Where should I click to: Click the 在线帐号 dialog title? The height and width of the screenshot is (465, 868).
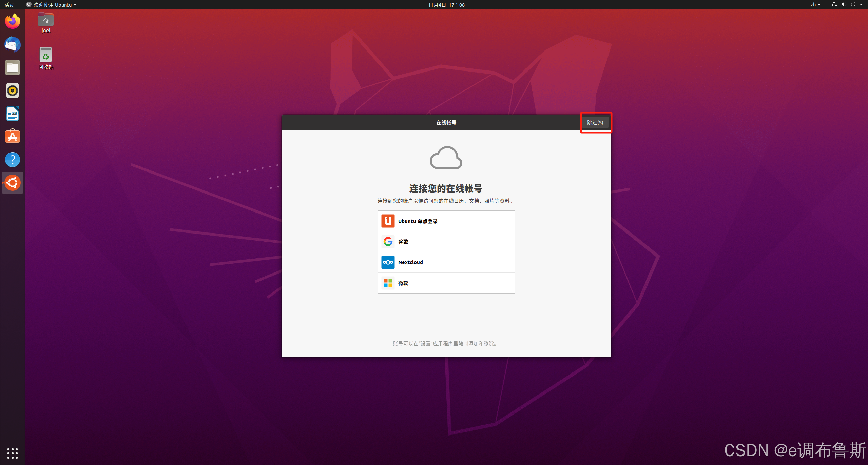446,122
